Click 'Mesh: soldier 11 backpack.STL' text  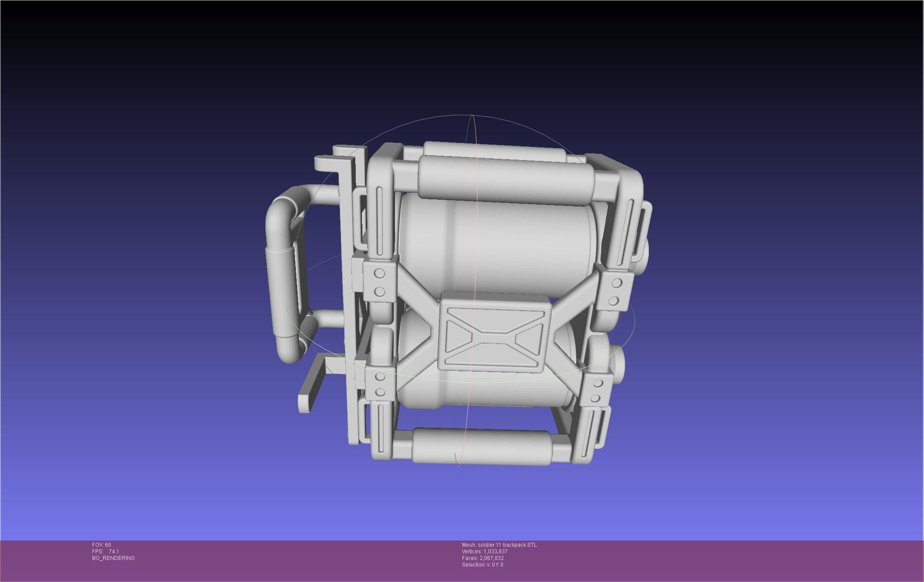point(499,545)
